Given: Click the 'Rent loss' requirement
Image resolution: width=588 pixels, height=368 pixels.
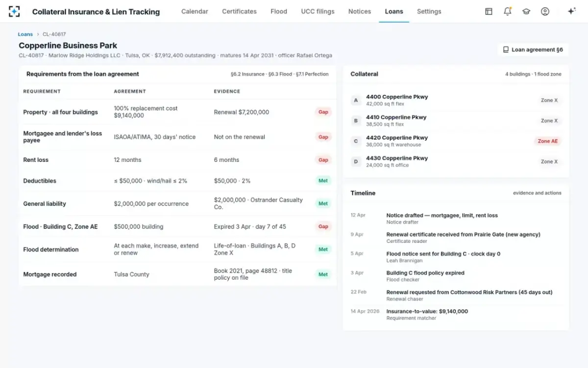Looking at the screenshot, I should coord(36,160).
